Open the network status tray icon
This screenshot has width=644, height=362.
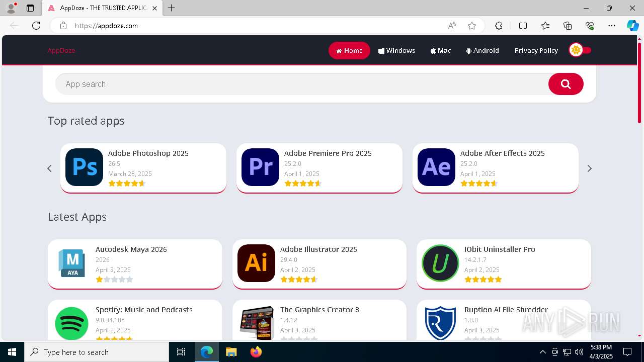567,352
